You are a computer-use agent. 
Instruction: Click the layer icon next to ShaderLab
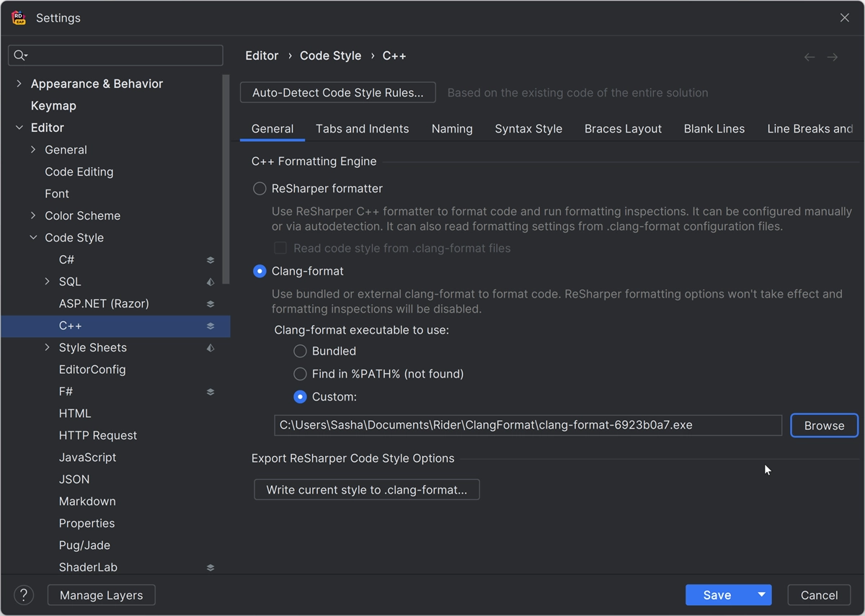click(x=210, y=568)
